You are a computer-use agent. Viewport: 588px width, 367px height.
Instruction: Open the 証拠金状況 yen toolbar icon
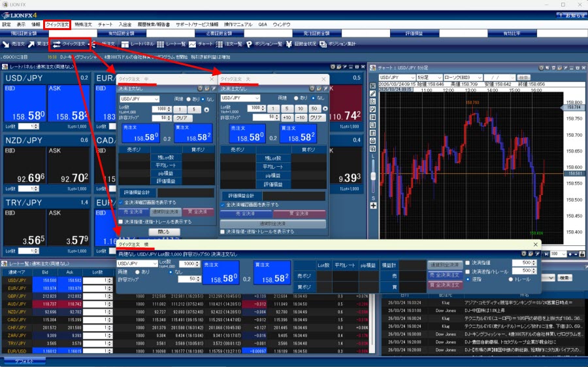click(x=293, y=44)
